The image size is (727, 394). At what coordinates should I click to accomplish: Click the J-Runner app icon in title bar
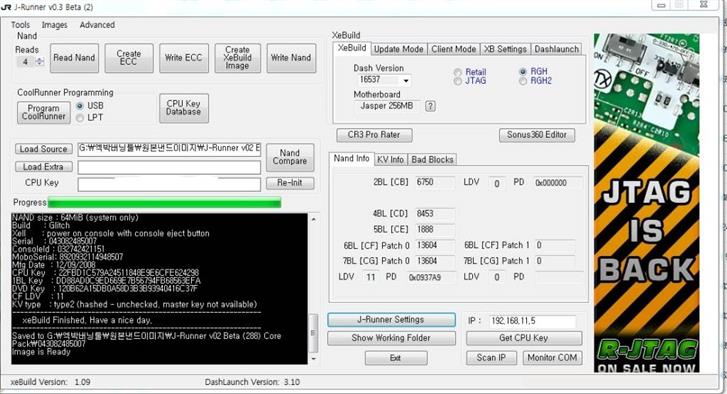point(6,7)
